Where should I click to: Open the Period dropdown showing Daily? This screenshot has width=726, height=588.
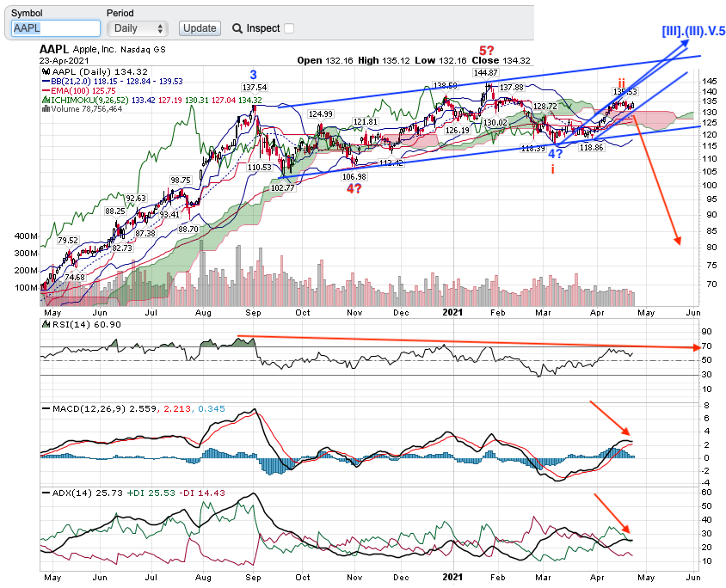tap(138, 28)
